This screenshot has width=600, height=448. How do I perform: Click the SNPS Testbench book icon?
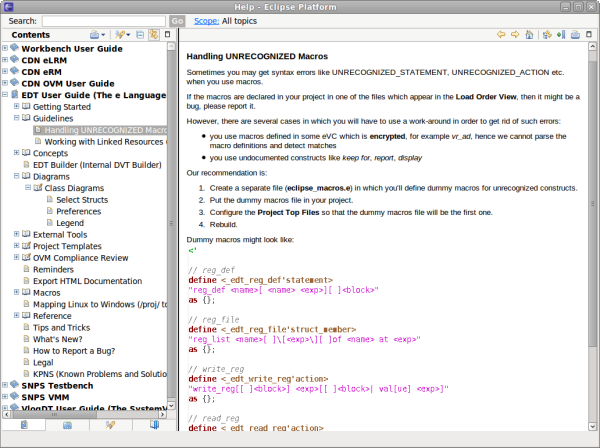click(15, 385)
